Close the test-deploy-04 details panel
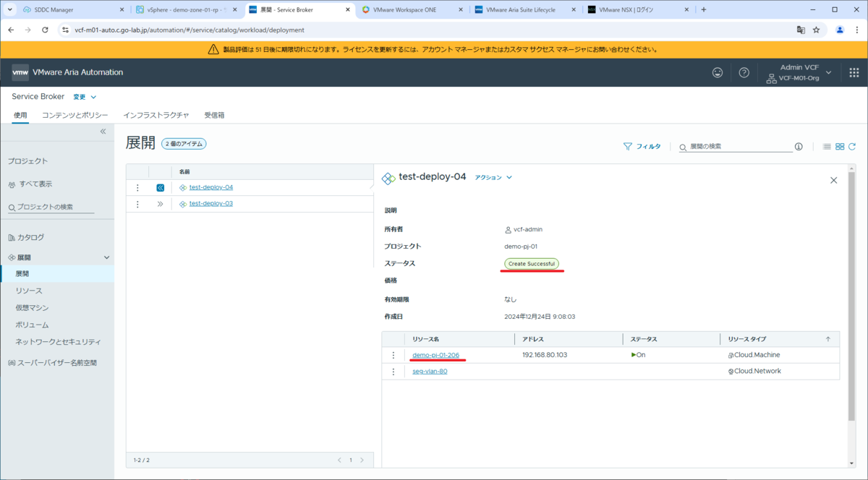868x480 pixels. tap(833, 180)
